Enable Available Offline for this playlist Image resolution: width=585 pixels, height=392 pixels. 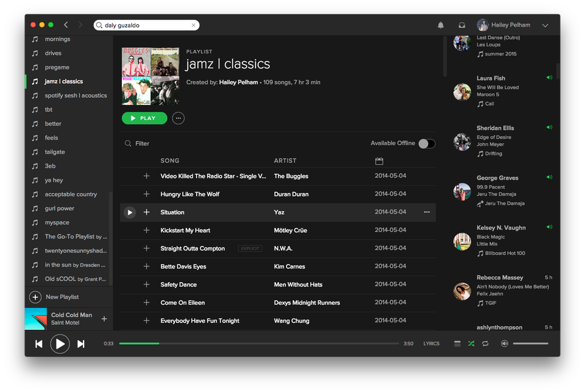coord(427,143)
